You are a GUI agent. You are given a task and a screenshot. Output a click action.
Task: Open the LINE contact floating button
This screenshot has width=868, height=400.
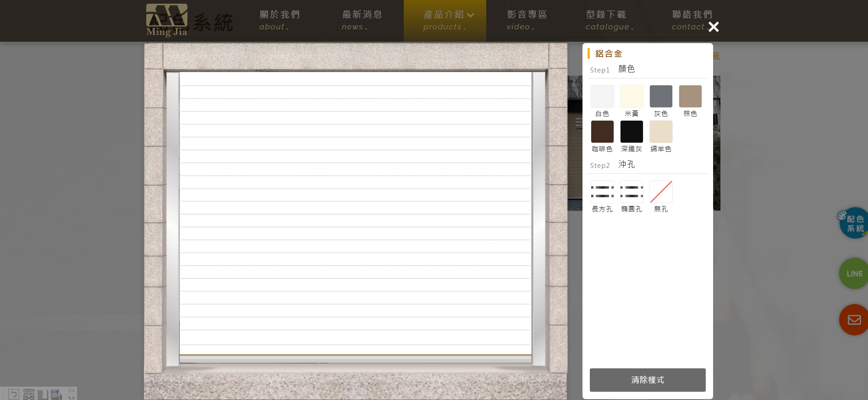point(853,273)
